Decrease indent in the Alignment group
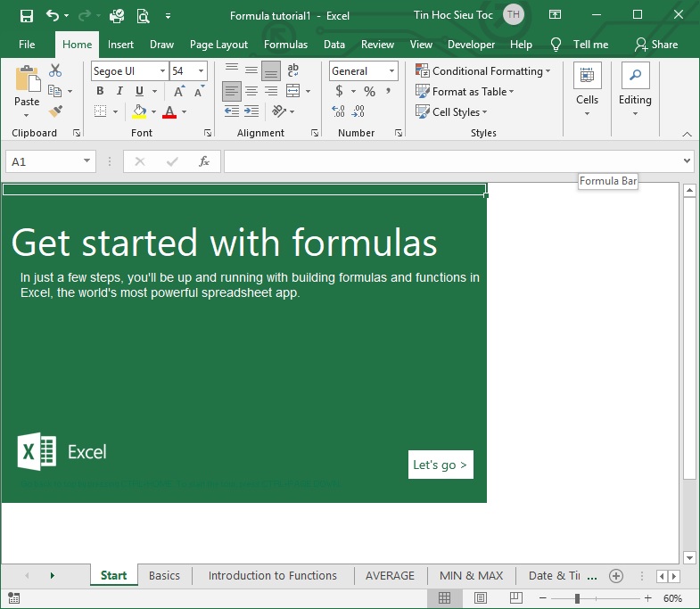This screenshot has height=609, width=700. coord(232,111)
